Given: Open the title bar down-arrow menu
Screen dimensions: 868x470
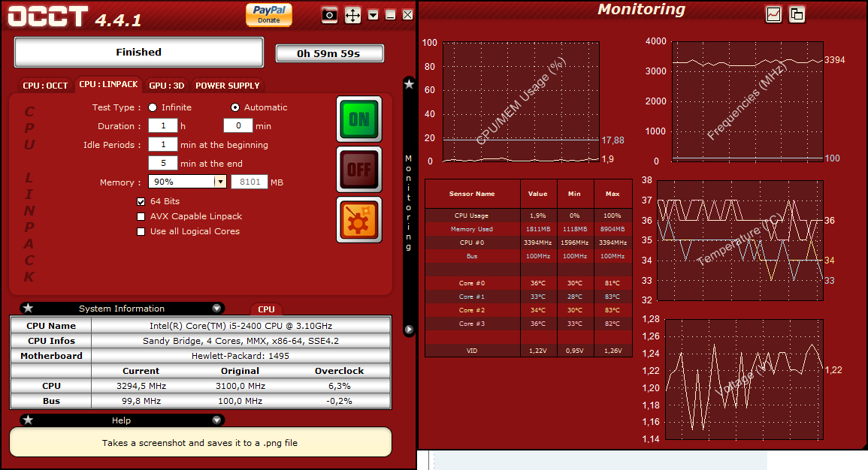Looking at the screenshot, I should pos(373,15).
